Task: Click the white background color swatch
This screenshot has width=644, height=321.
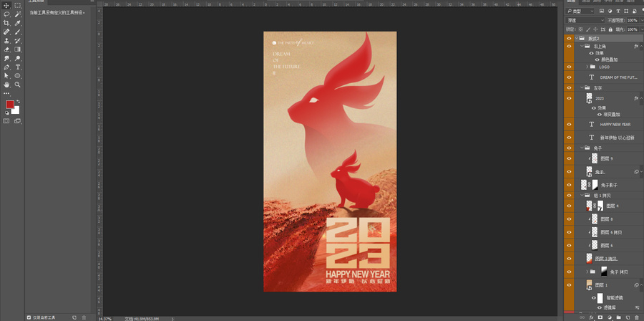Action: click(16, 111)
